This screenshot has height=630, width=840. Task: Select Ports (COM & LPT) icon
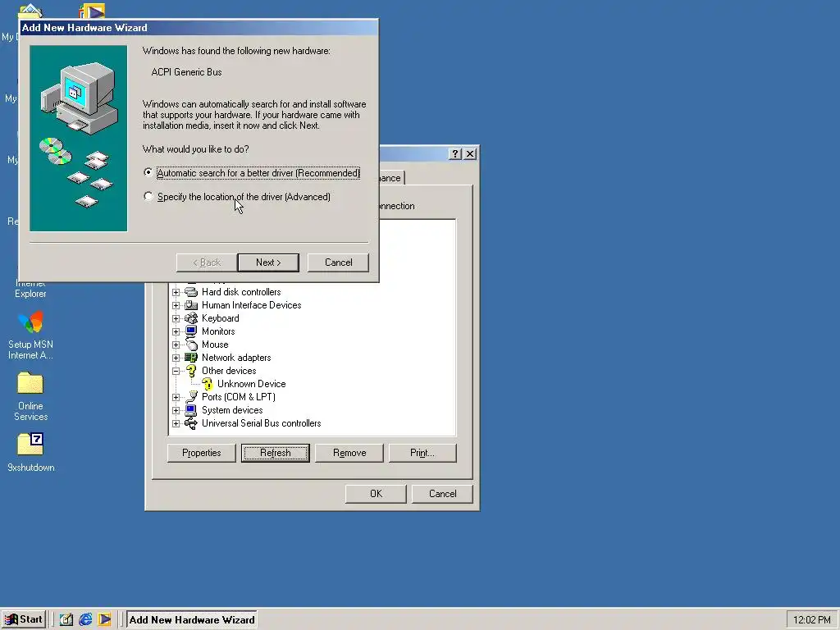tap(191, 397)
